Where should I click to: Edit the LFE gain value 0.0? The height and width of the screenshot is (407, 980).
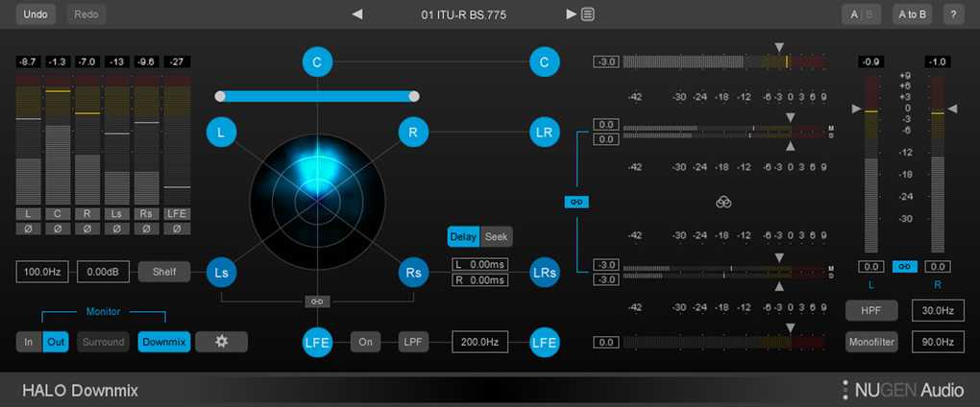[606, 342]
